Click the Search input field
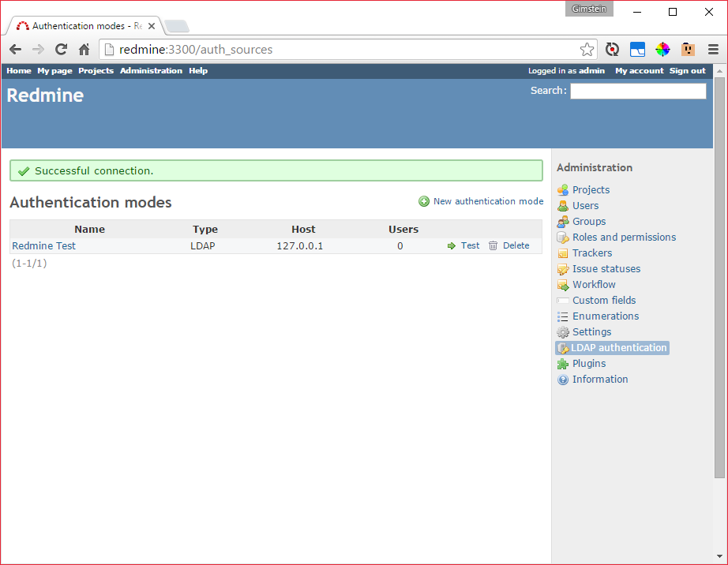Viewport: 728px width, 565px height. [x=638, y=92]
